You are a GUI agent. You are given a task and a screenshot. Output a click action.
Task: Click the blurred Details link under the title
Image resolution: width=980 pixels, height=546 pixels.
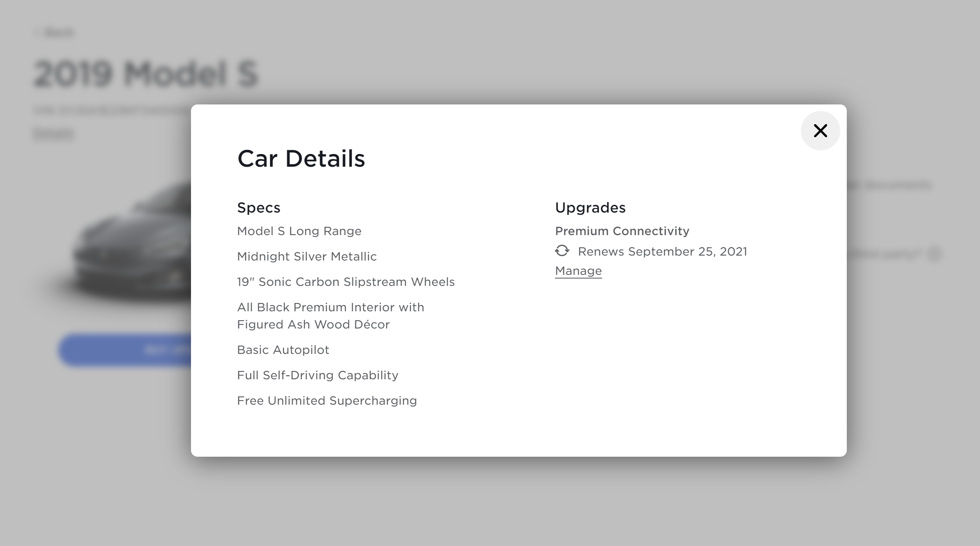coord(54,134)
